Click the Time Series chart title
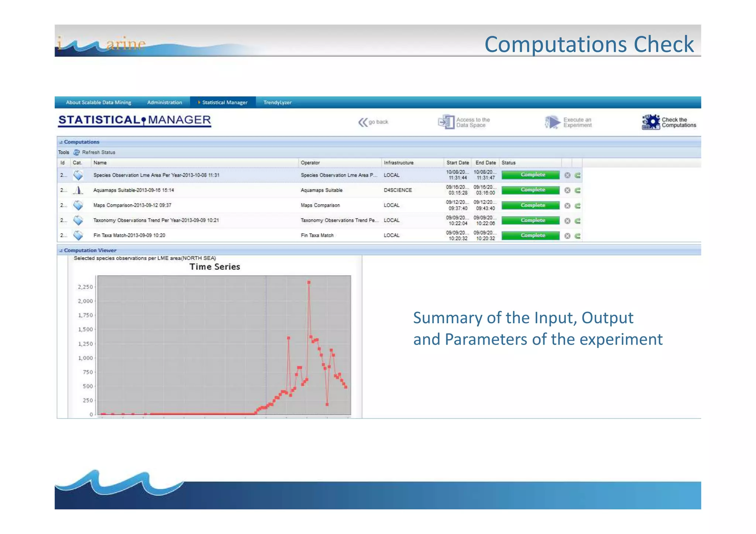The width and height of the screenshot is (756, 534). pos(215,267)
